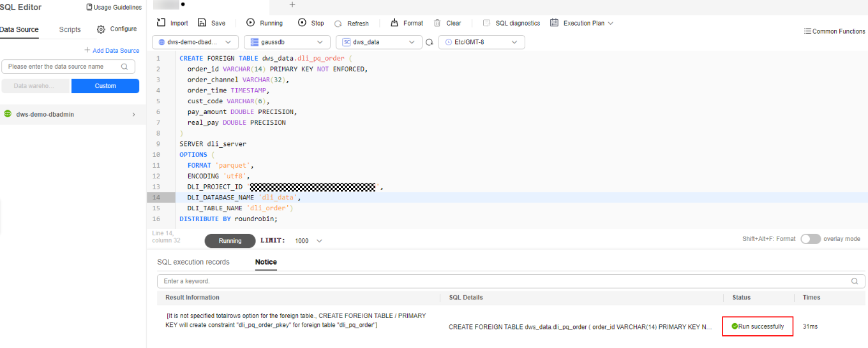Image resolution: width=868 pixels, height=348 pixels.
Task: Click the plus icon to add new tab
Action: point(292,4)
